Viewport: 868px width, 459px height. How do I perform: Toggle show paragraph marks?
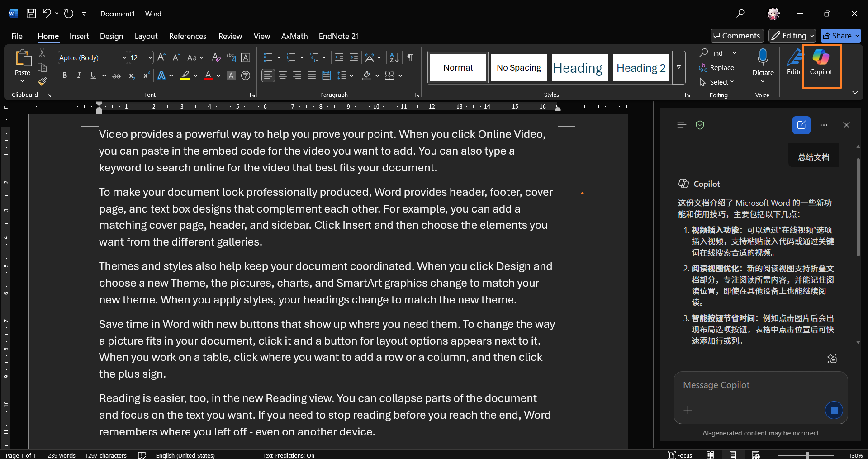pos(410,57)
